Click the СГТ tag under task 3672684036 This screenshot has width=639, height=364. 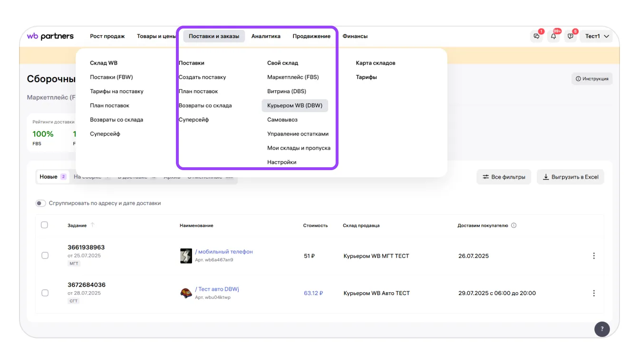point(74,301)
